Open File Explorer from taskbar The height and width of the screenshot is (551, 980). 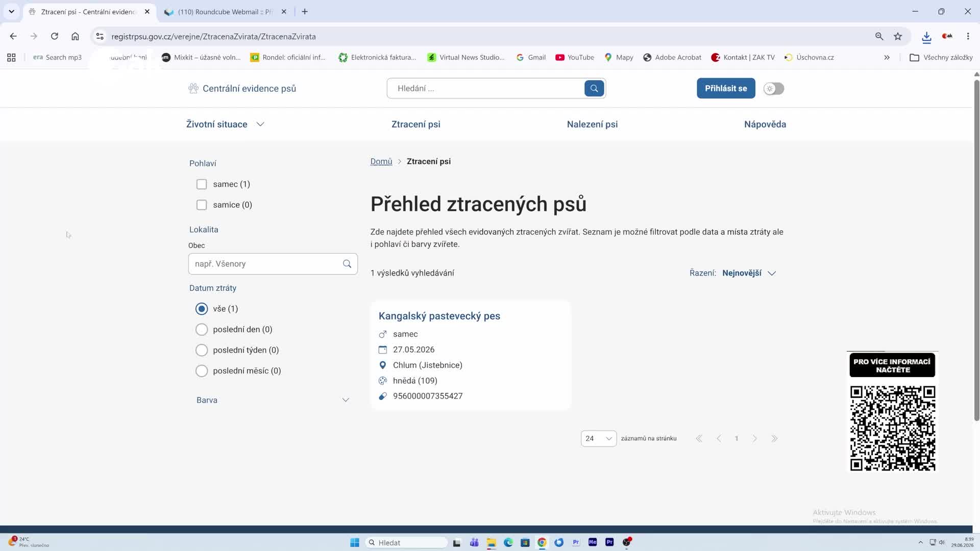[x=491, y=542]
